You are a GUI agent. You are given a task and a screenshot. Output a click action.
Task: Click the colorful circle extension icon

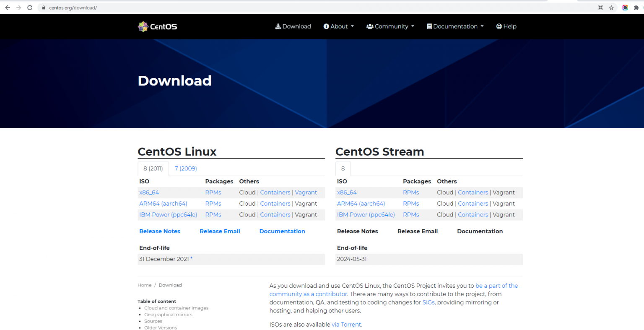pyautogui.click(x=625, y=8)
